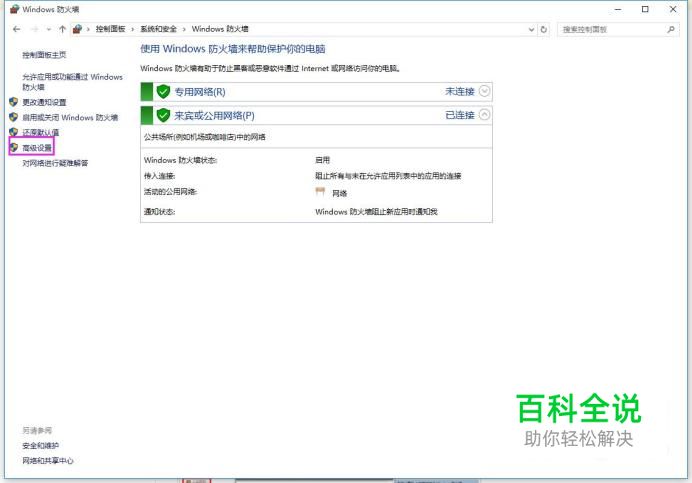The image size is (692, 483).
Task: Minimize the Windows 防火墙 window
Action: (618, 9)
